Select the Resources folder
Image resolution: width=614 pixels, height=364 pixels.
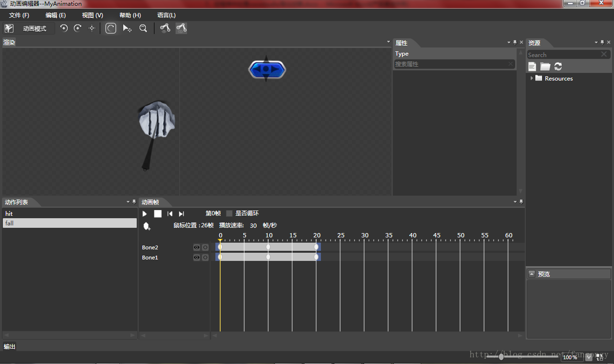[559, 78]
